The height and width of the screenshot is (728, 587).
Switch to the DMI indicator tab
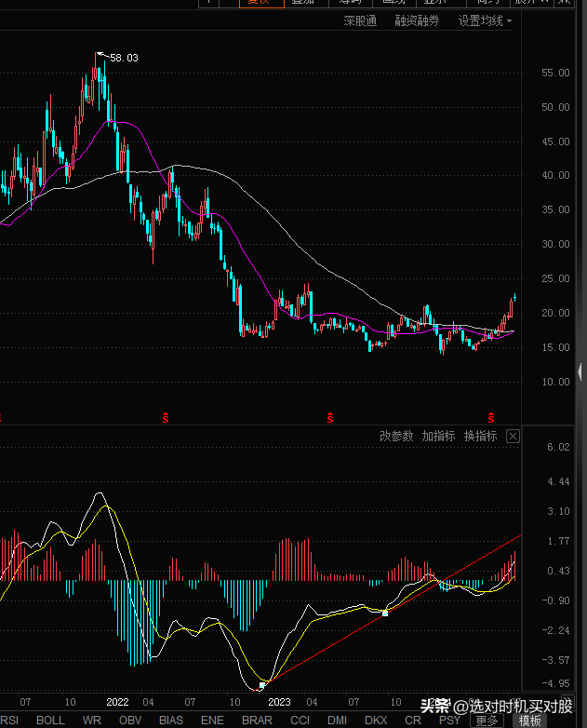coord(338,721)
